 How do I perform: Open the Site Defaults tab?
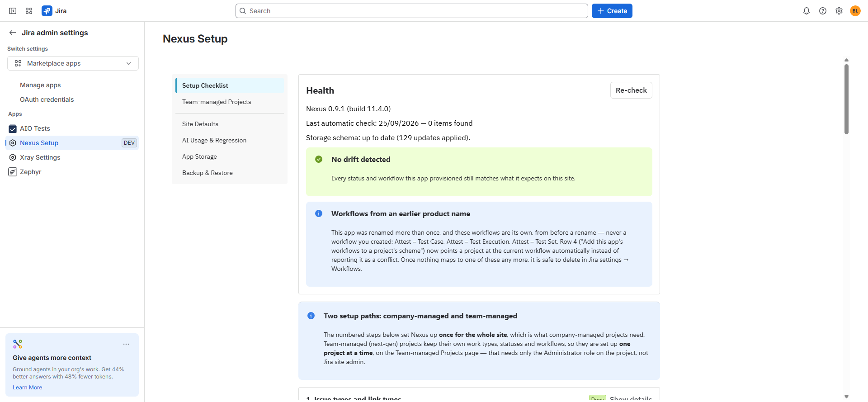point(230,124)
